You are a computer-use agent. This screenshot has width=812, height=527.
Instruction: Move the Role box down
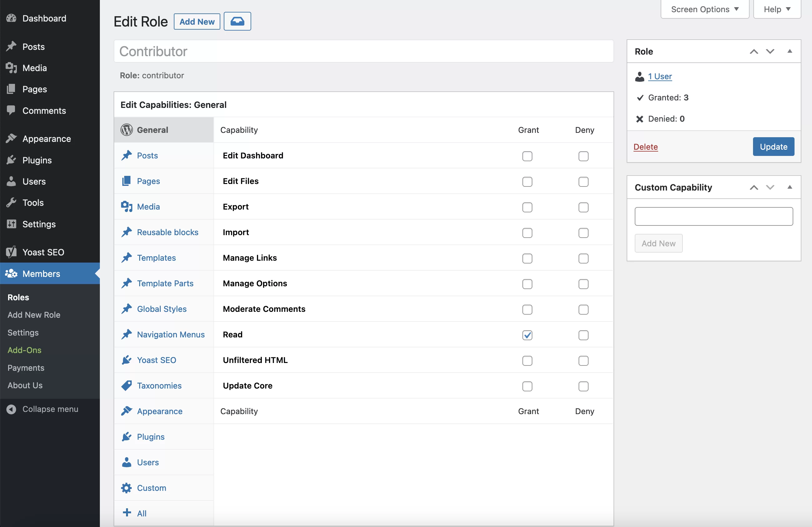(770, 51)
